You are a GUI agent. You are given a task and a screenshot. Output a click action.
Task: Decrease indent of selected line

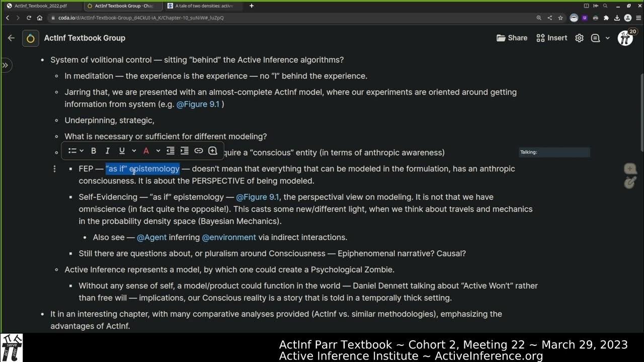tap(171, 151)
